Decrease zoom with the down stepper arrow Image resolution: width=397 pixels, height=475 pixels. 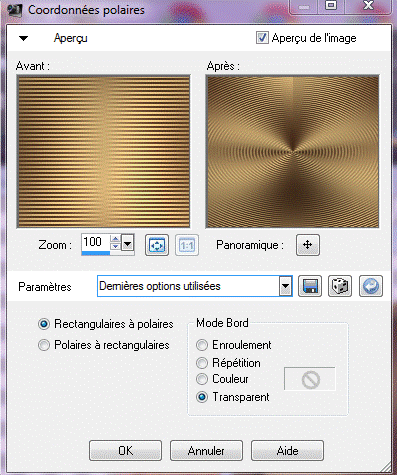coord(115,247)
